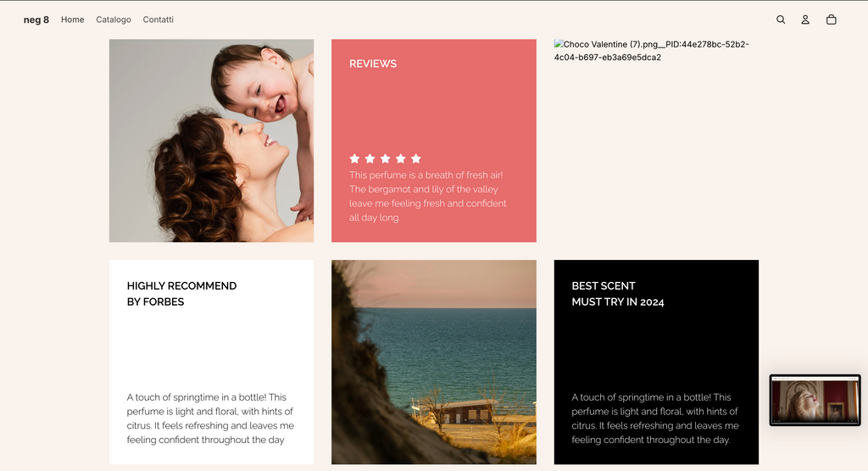Click the Highly Recommend by Forbes heading
Image resolution: width=868 pixels, height=471 pixels.
pos(181,293)
